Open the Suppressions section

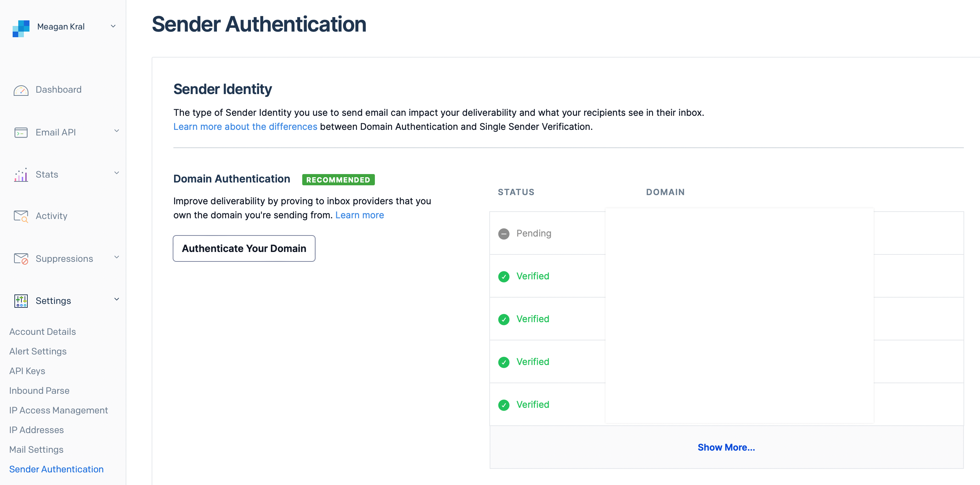point(64,258)
